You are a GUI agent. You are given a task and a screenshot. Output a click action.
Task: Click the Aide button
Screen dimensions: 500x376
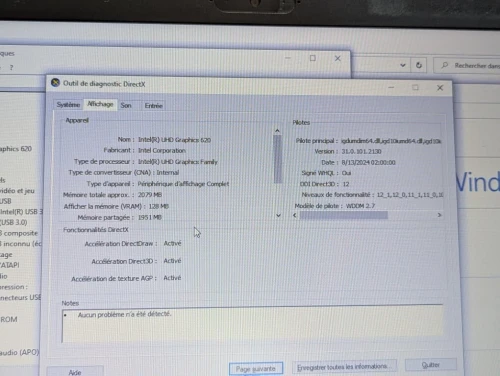tap(75, 372)
